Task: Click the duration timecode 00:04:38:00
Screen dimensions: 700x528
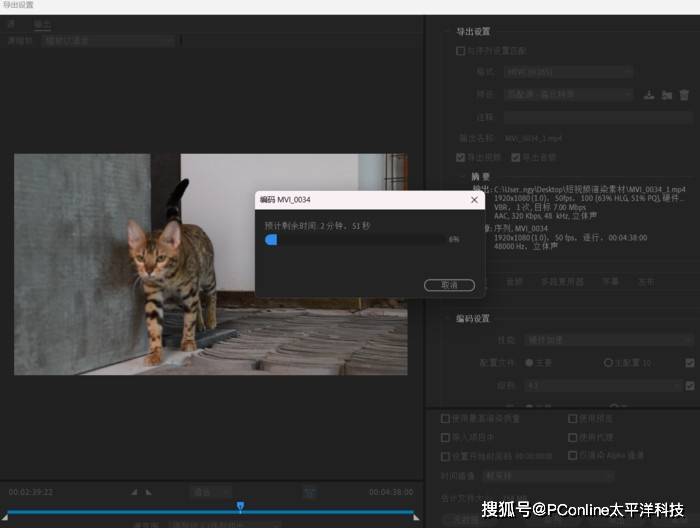Action: [391, 492]
